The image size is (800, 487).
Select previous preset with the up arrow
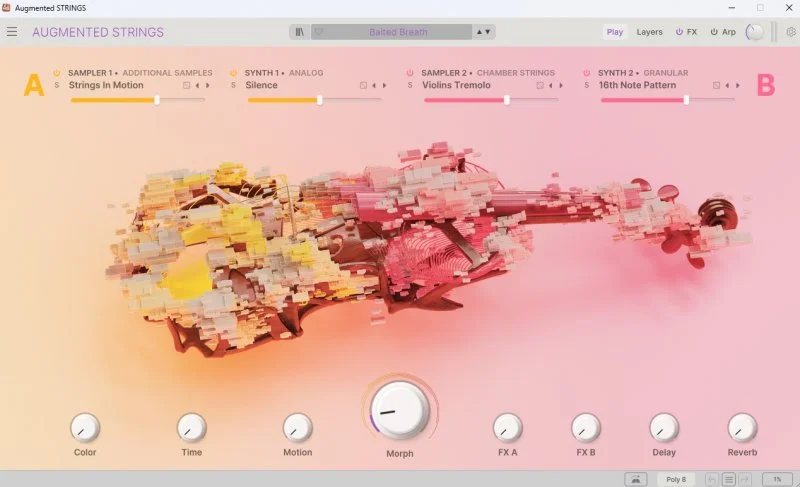[479, 32]
